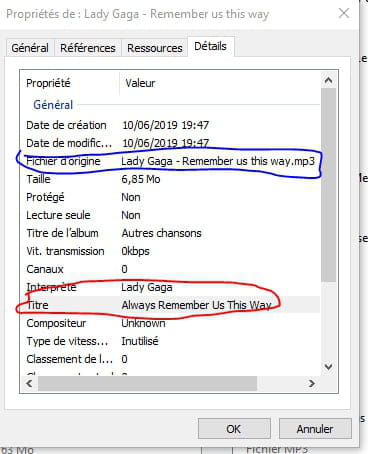Select the Classement de l... row
This screenshot has width=368, height=454.
[170, 359]
